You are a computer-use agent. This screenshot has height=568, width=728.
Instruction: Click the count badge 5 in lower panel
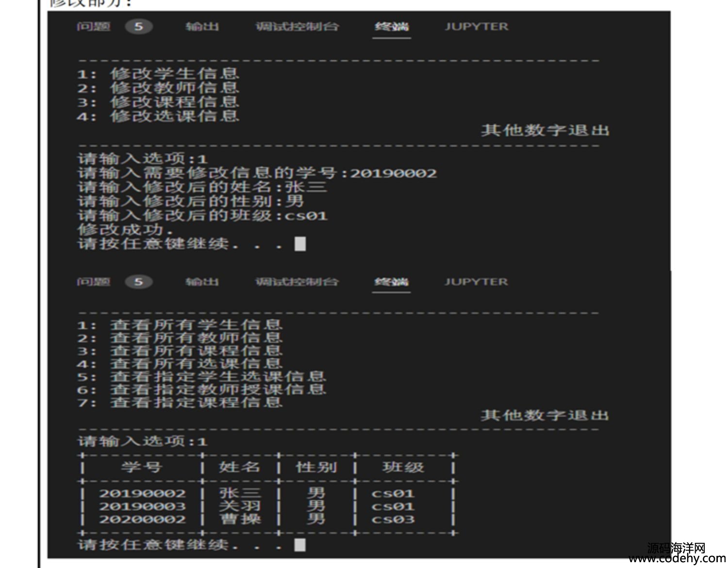(139, 282)
